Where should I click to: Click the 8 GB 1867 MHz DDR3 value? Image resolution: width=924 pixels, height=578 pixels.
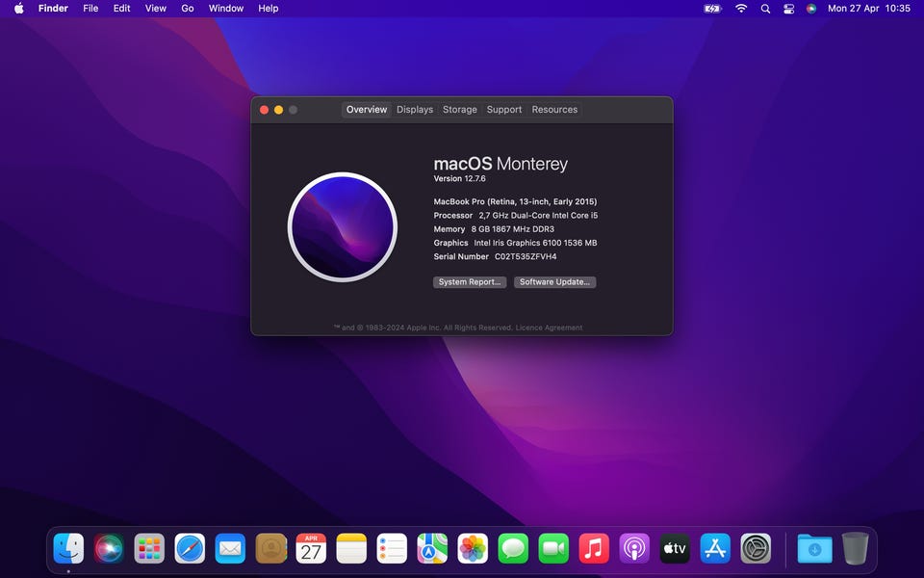click(x=513, y=229)
